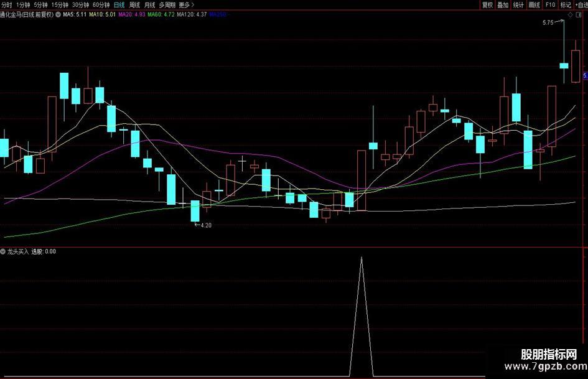
Task: Select the 15分钟 period tab
Action: point(60,5)
